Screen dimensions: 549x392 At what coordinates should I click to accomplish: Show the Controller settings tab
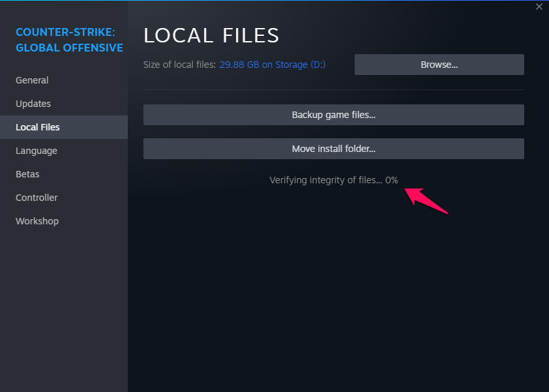point(64,198)
